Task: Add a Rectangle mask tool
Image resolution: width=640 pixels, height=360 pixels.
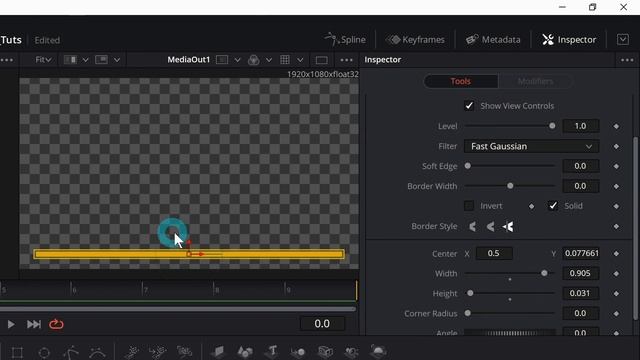Action: tap(17, 352)
